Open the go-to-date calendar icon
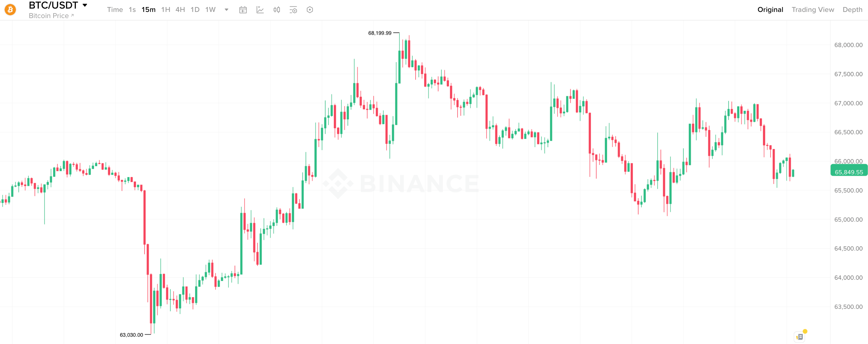868x344 pixels. [243, 10]
